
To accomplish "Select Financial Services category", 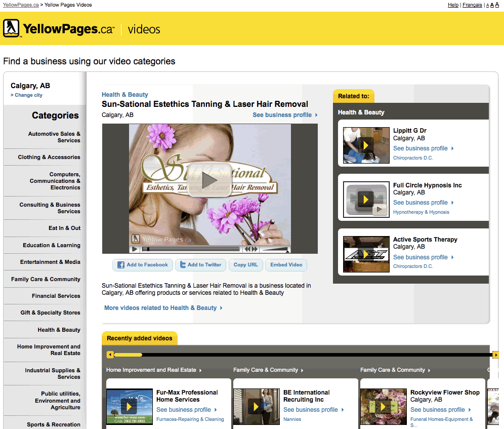I will [56, 296].
